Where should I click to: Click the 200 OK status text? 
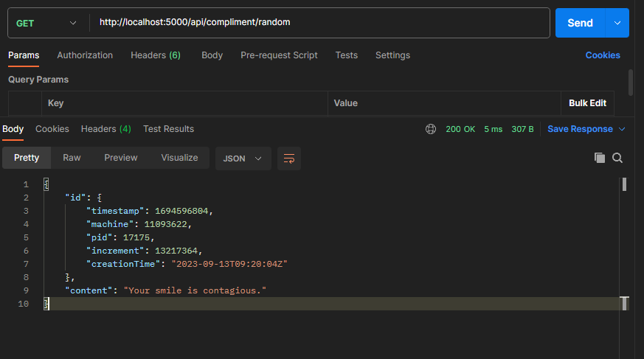460,129
